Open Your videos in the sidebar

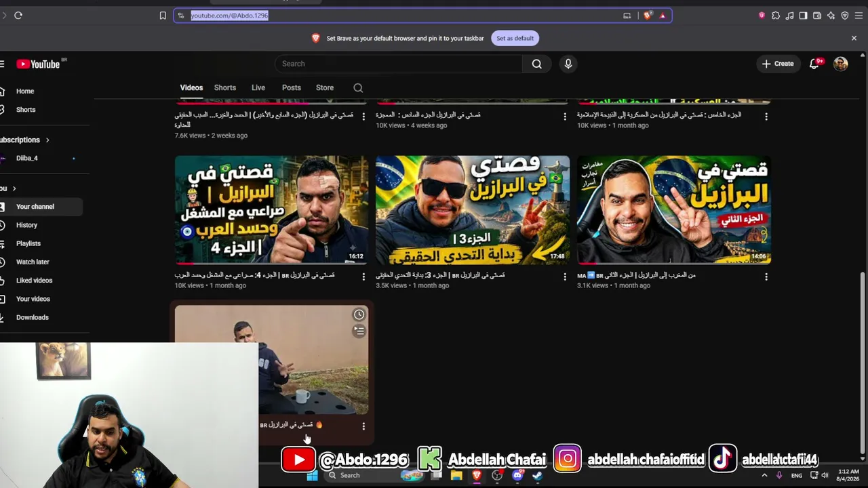[x=41, y=299]
